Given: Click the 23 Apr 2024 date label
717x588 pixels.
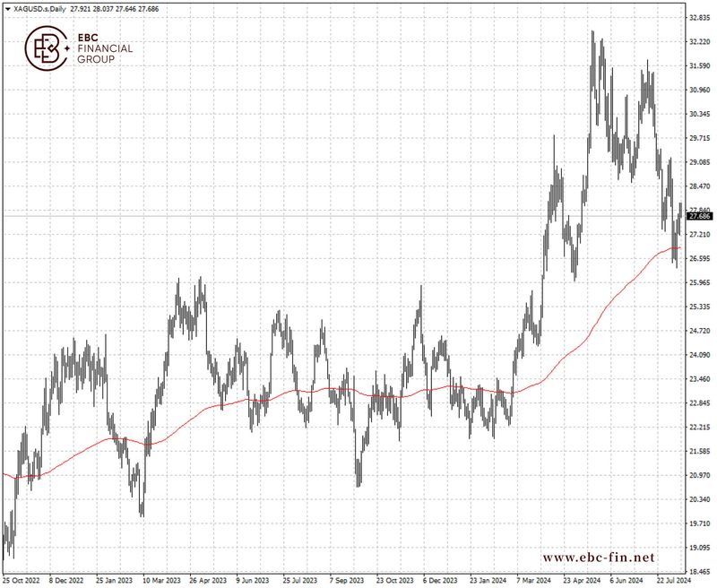Looking at the screenshot, I should (579, 580).
